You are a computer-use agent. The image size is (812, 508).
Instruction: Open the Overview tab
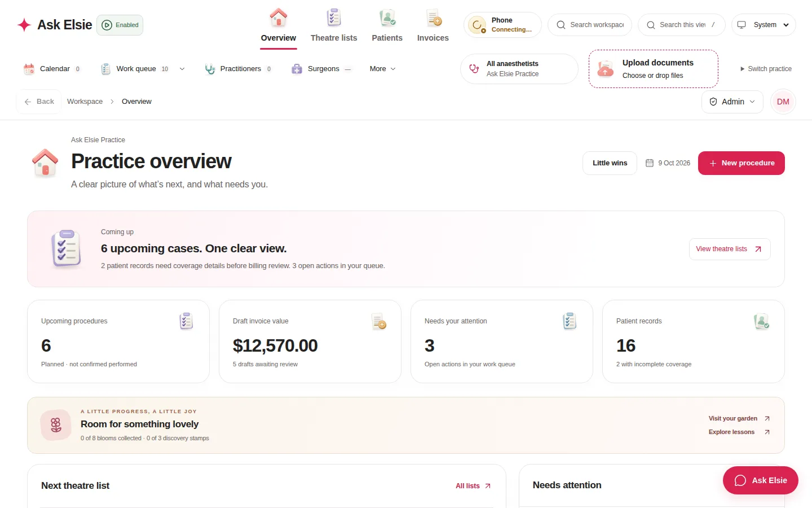tap(278, 26)
